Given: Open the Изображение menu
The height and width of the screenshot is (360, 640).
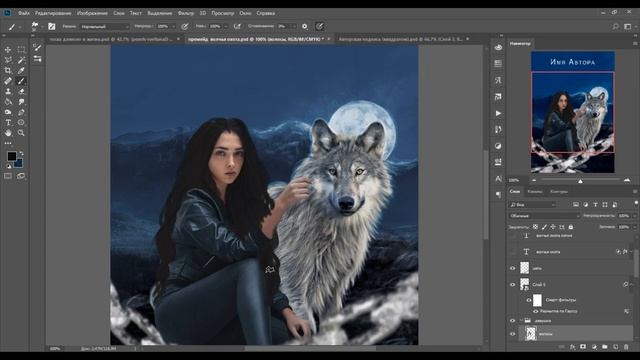Looking at the screenshot, I should pos(92,13).
